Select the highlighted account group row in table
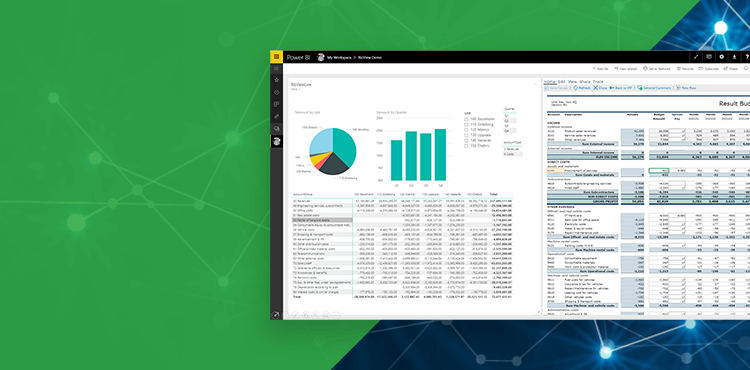The height and width of the screenshot is (370, 750). pyautogui.click(x=322, y=220)
